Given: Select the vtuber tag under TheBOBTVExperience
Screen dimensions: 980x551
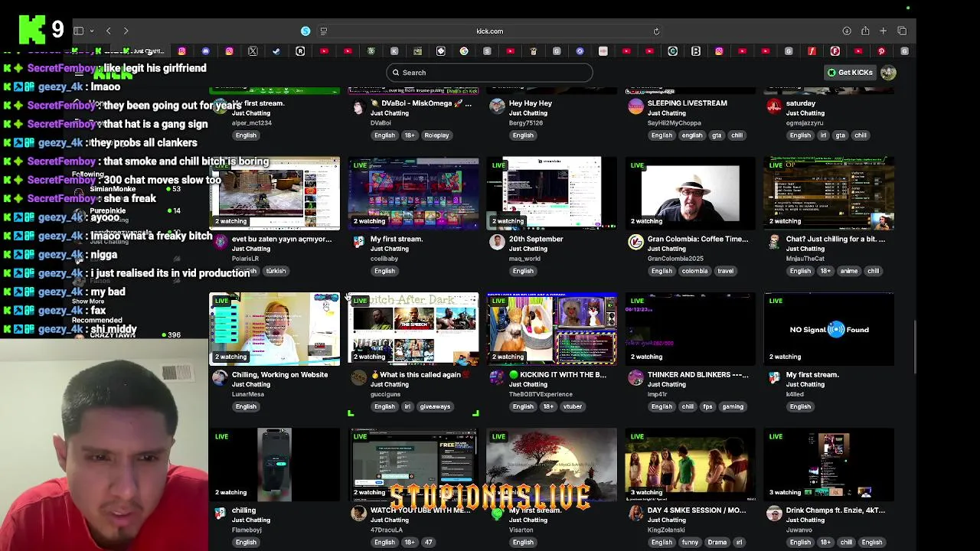Looking at the screenshot, I should pyautogui.click(x=573, y=406).
